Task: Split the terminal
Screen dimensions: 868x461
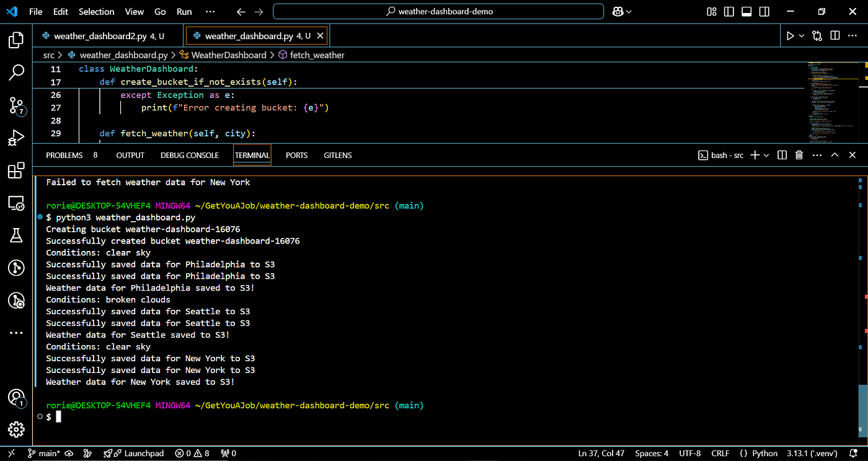Action: (782, 155)
